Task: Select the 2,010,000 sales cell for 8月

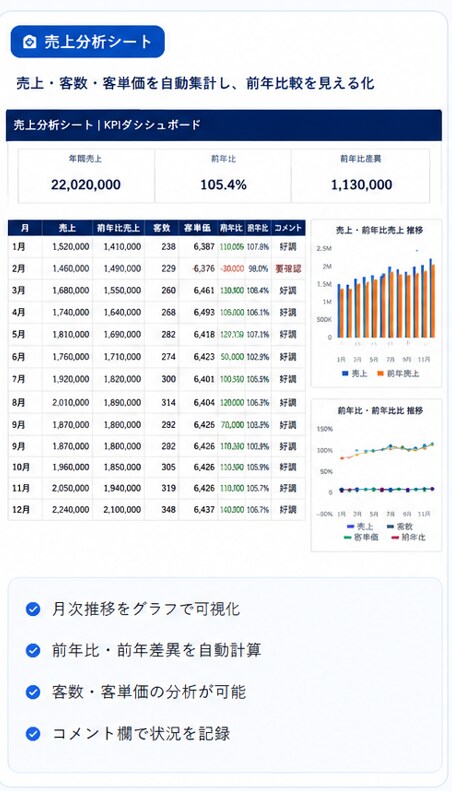Action: tap(71, 403)
